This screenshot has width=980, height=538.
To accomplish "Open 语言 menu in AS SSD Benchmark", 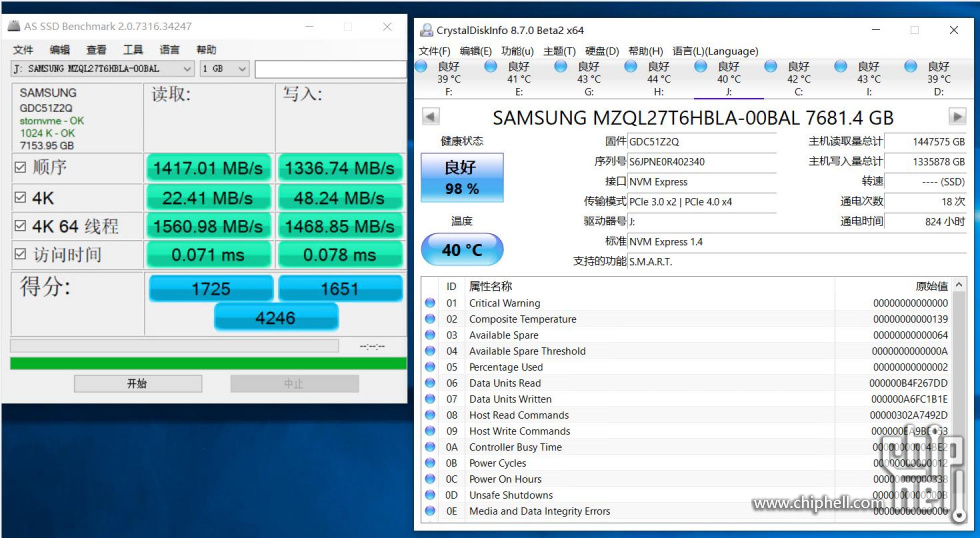I will pyautogui.click(x=169, y=50).
